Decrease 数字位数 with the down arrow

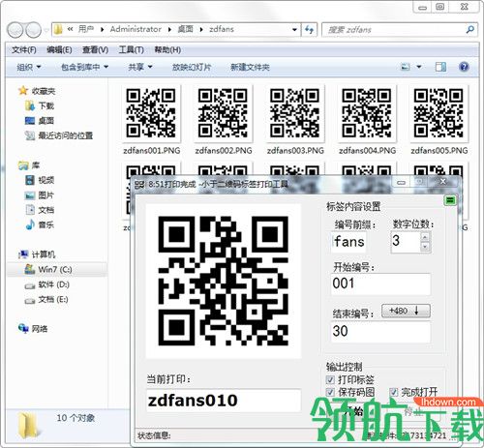click(425, 247)
